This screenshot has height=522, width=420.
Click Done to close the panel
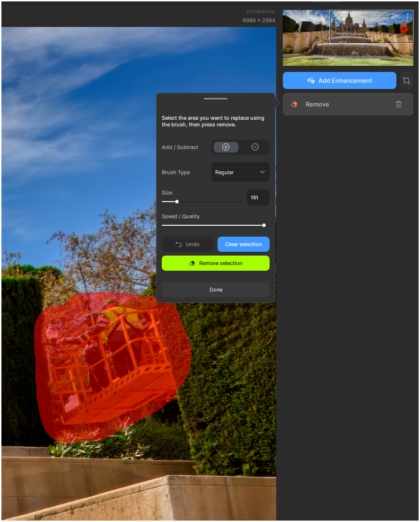[x=216, y=290]
